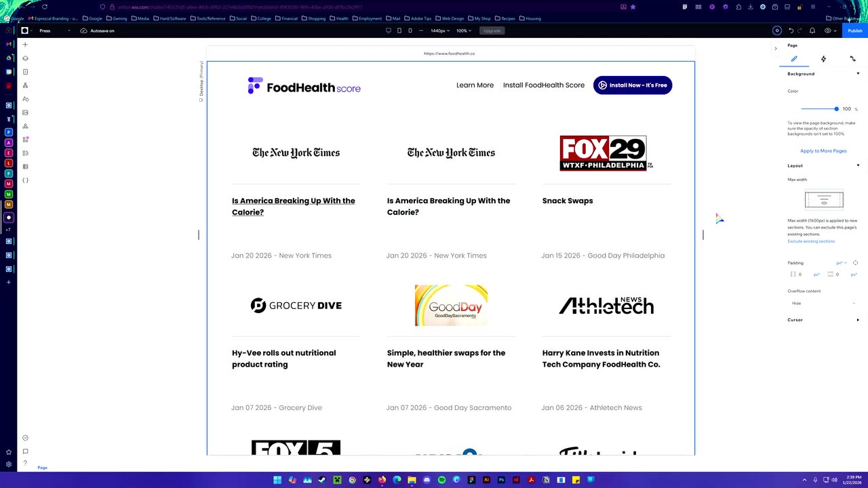Click the greyed Upgrade button
Viewport: 868px width, 488px height.
pos(492,30)
